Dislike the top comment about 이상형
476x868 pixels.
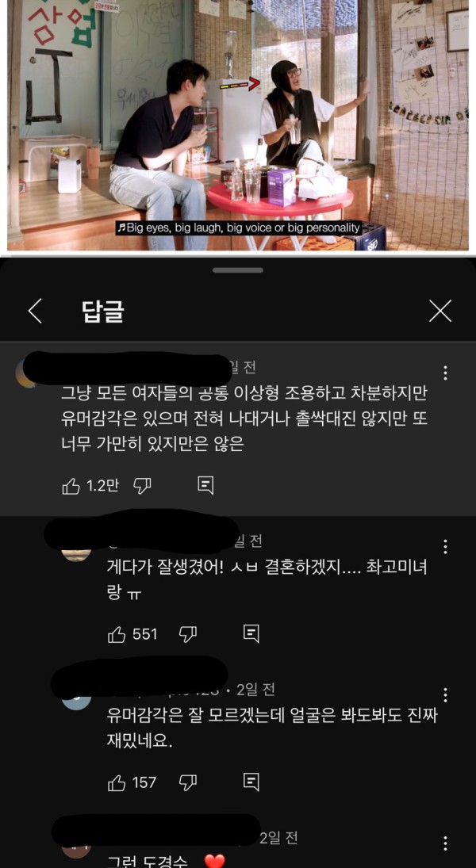(143, 486)
